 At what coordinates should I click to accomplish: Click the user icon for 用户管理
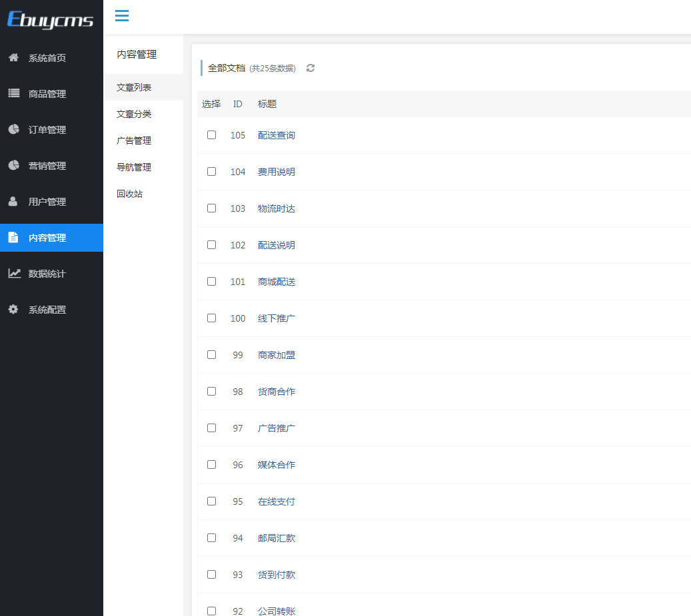click(13, 201)
